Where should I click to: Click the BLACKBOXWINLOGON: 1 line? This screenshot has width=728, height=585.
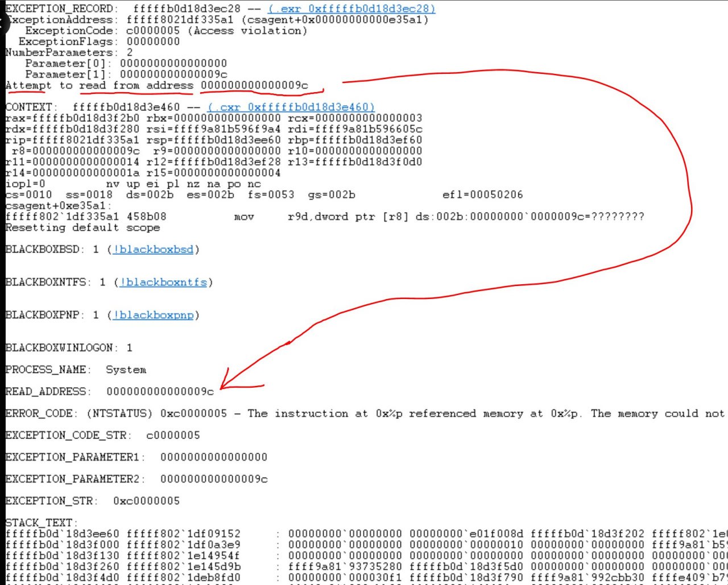pos(69,347)
